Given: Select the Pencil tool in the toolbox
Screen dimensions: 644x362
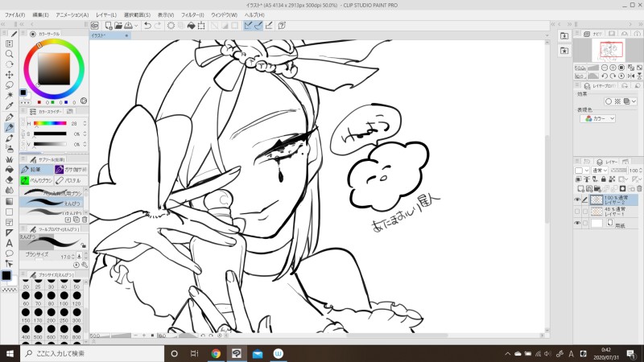Looking at the screenshot, I should pos(9,128).
